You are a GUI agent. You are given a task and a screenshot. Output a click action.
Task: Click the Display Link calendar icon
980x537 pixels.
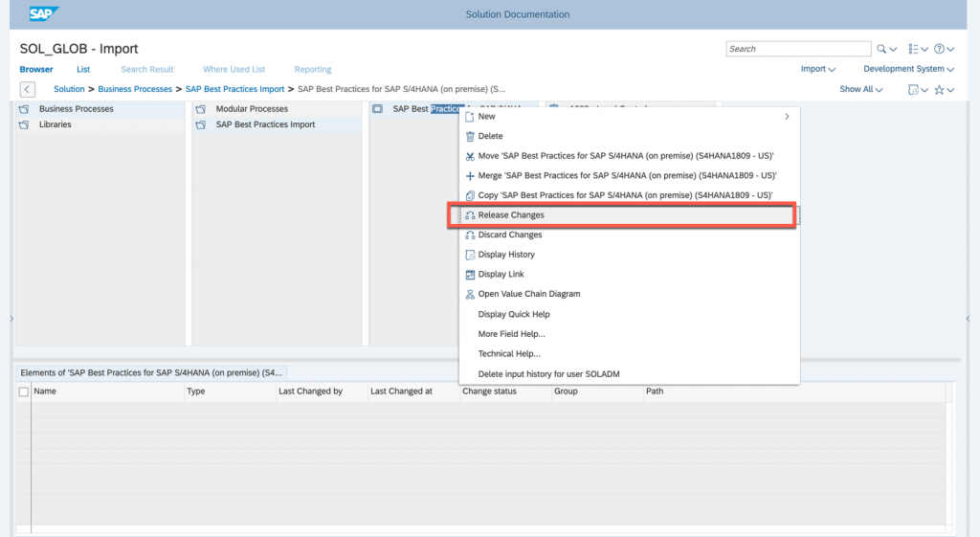point(470,275)
